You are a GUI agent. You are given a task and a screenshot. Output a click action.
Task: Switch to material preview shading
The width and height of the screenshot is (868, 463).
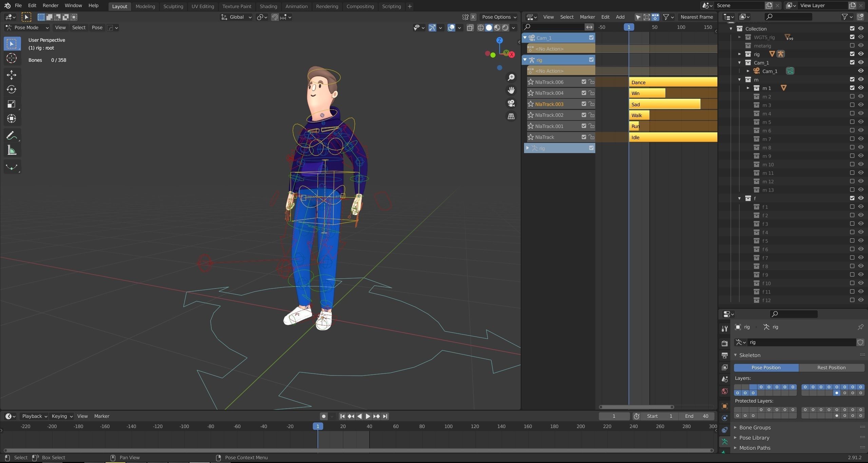497,28
